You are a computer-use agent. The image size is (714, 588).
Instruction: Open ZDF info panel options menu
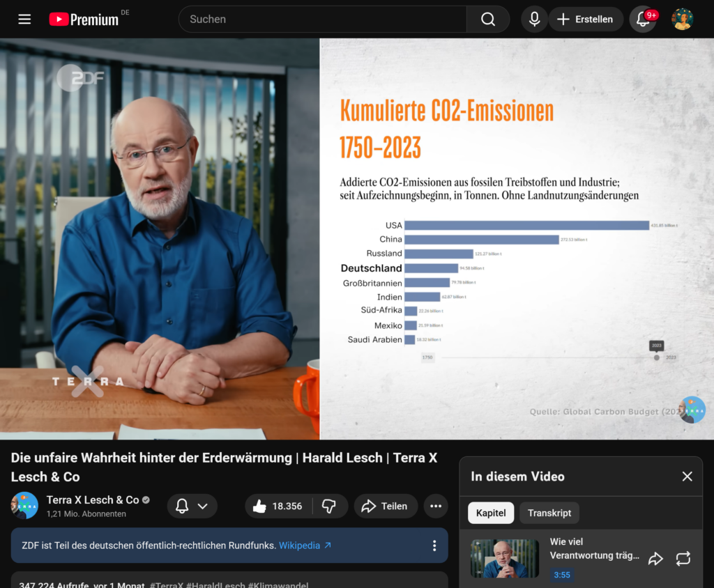[x=434, y=546]
